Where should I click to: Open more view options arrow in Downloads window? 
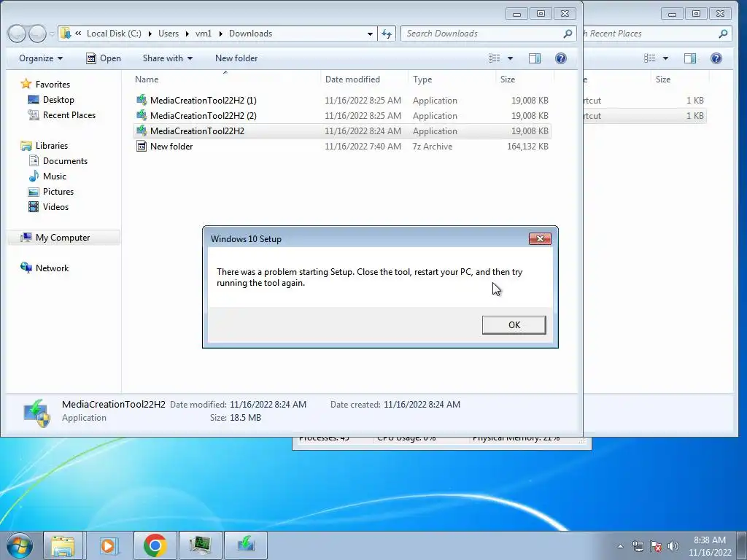click(510, 58)
